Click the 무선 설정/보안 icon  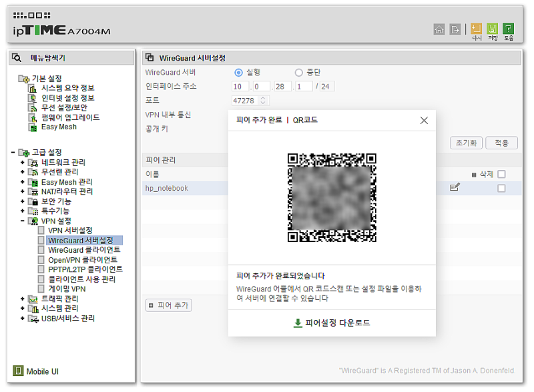click(32, 108)
